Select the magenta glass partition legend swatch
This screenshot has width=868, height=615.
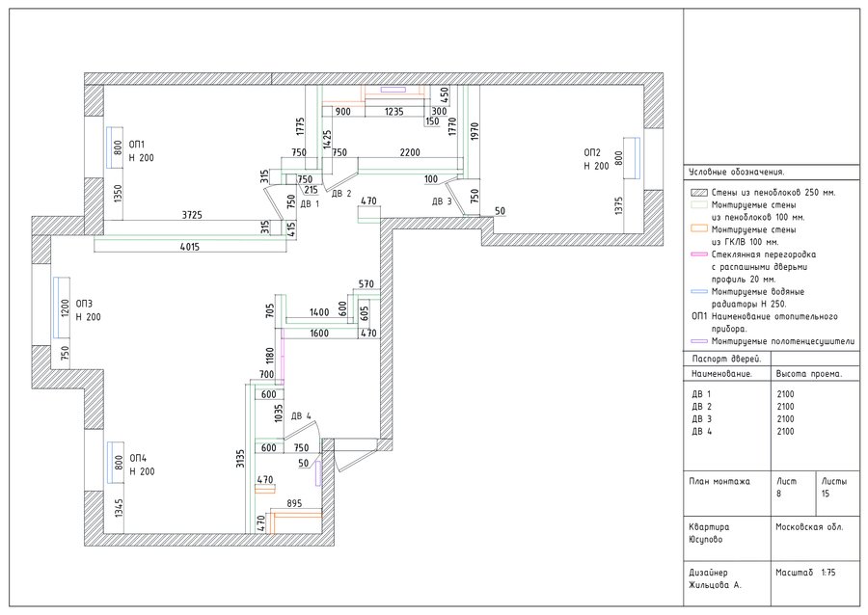(x=699, y=255)
